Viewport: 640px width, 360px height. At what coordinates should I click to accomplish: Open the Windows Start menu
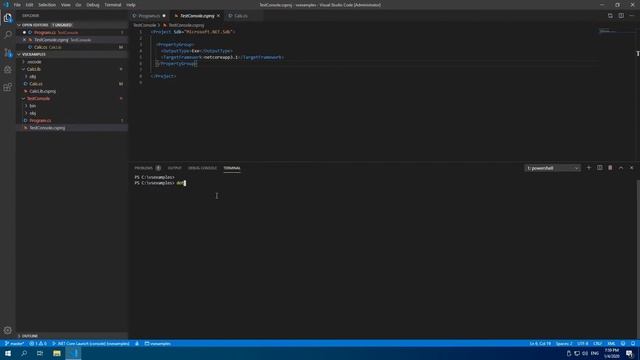pos(8,353)
